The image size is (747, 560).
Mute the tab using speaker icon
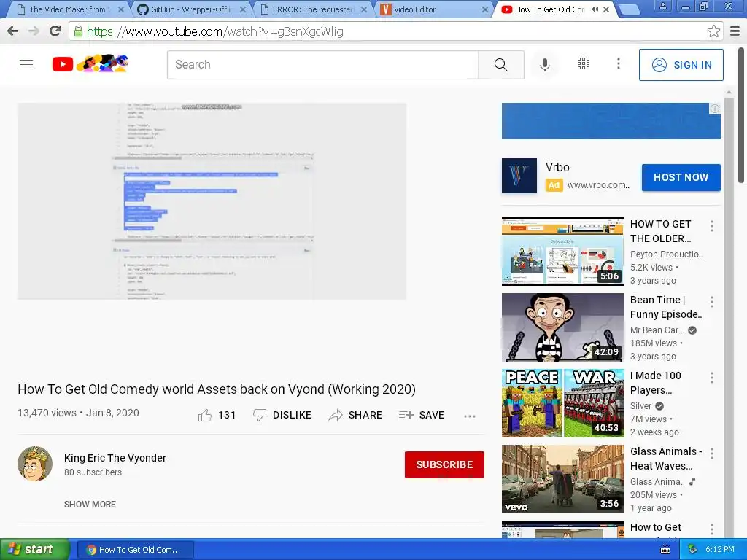(x=595, y=9)
